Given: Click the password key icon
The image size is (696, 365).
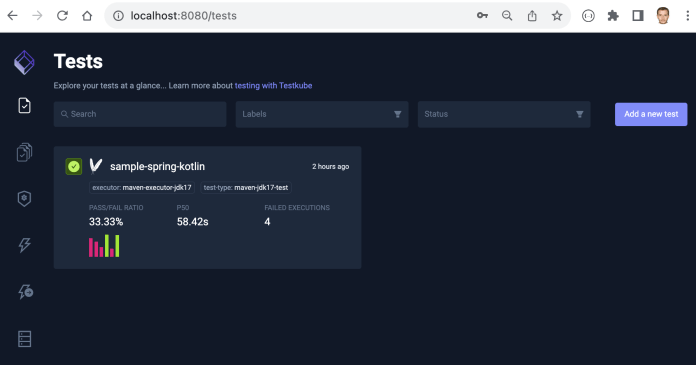Looking at the screenshot, I should [482, 16].
